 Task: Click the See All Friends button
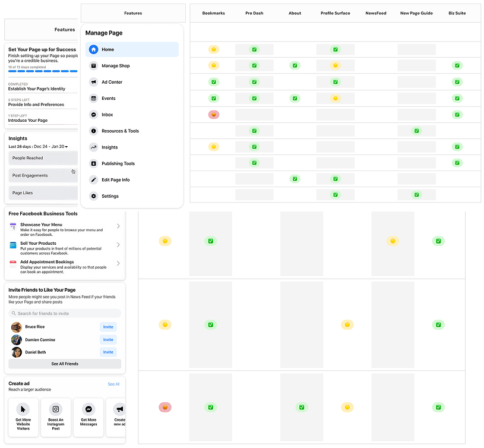[65, 364]
